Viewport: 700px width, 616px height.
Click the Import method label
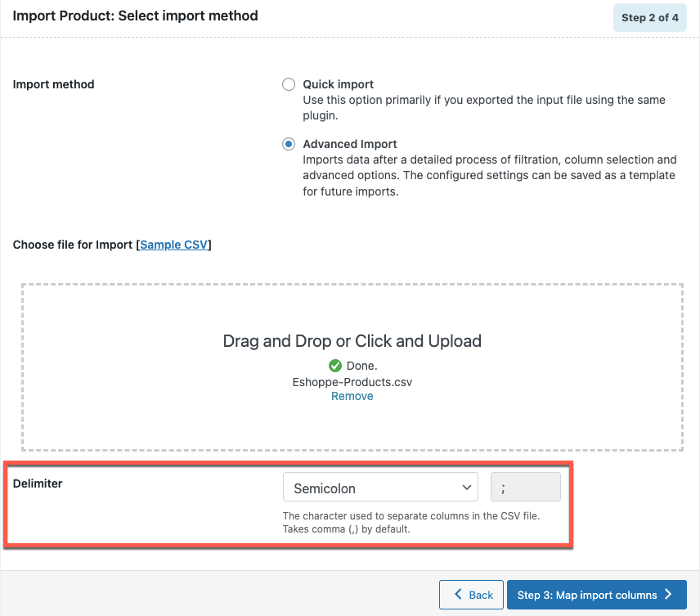point(54,84)
